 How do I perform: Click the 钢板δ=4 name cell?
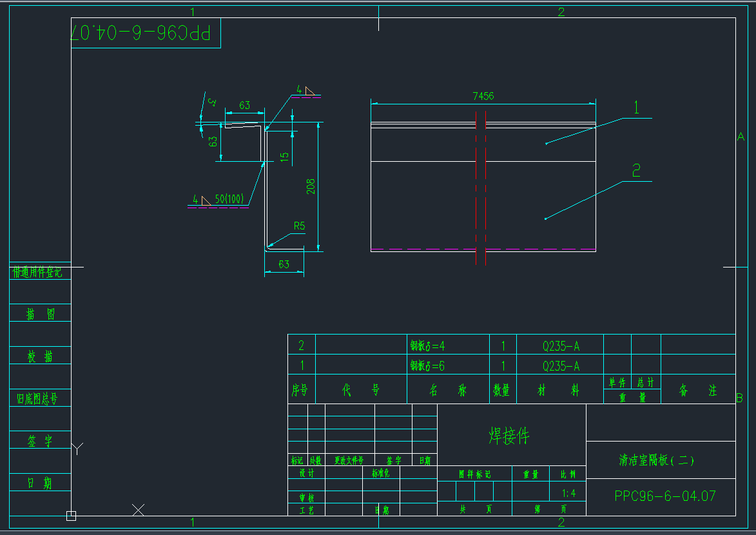click(x=428, y=346)
